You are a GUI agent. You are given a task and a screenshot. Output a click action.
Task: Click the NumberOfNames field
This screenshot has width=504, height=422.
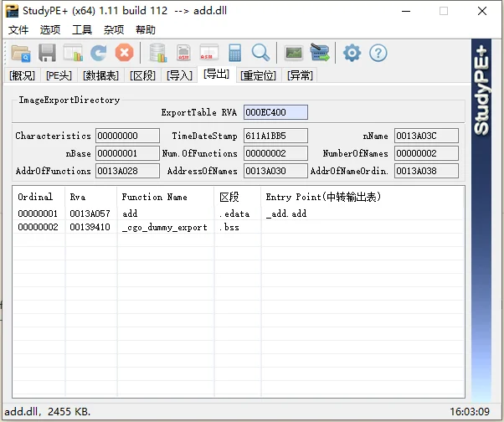(x=426, y=153)
